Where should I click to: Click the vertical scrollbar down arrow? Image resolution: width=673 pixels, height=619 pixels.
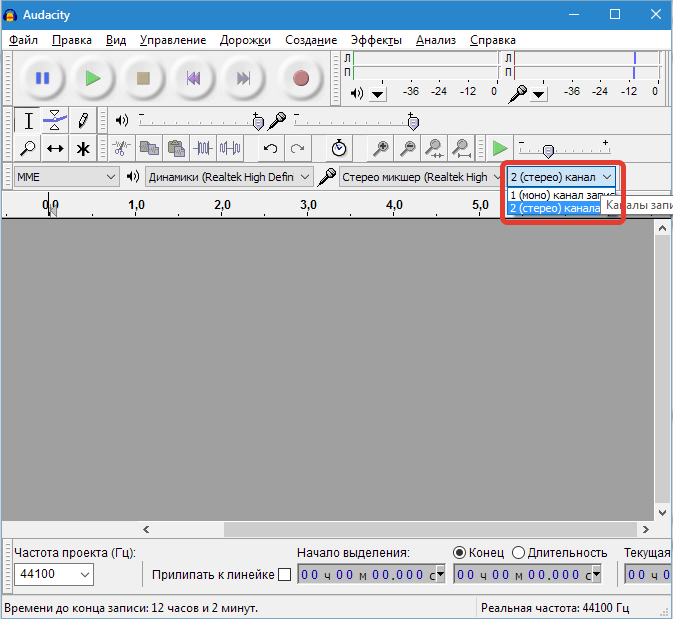tap(662, 513)
